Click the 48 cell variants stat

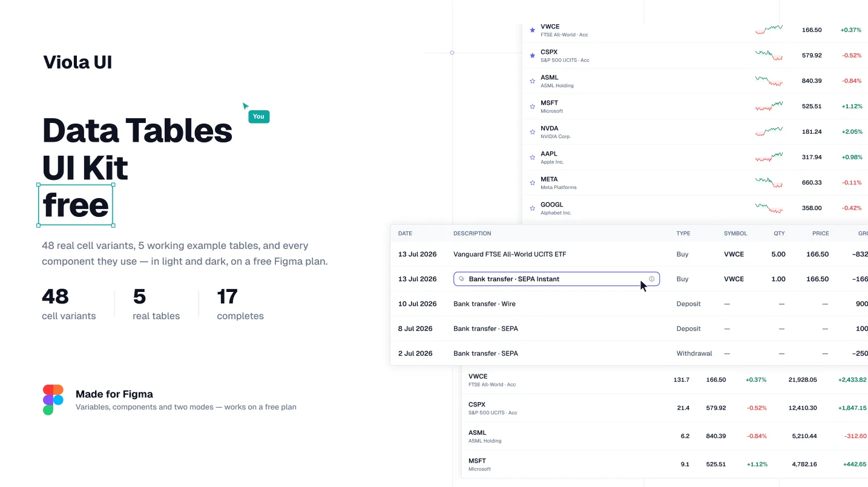tap(68, 305)
